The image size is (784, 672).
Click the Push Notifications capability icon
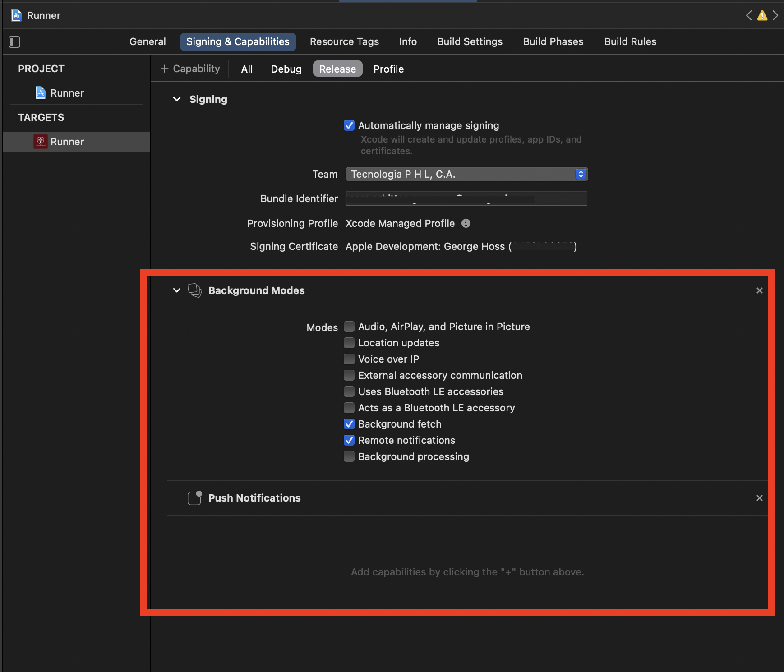click(x=194, y=498)
